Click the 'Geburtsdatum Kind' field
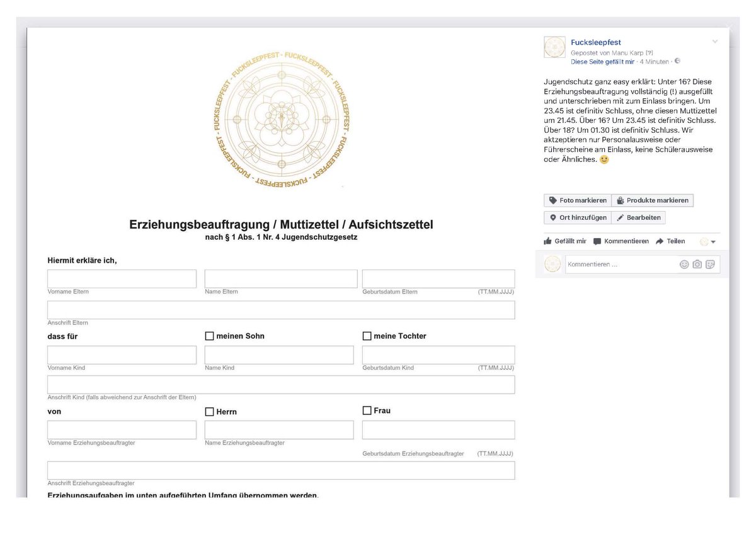Viewport: 756px width, 534px height. point(438,355)
